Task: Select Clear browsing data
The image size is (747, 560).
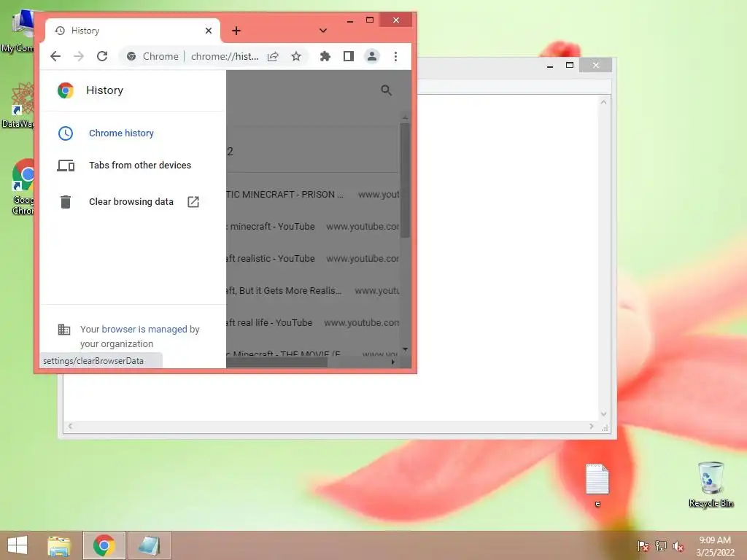Action: (x=131, y=202)
